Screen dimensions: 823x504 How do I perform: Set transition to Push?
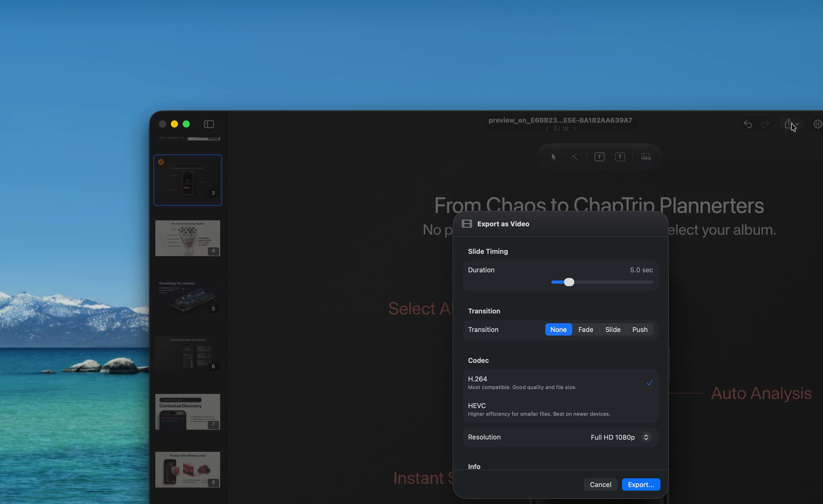640,329
